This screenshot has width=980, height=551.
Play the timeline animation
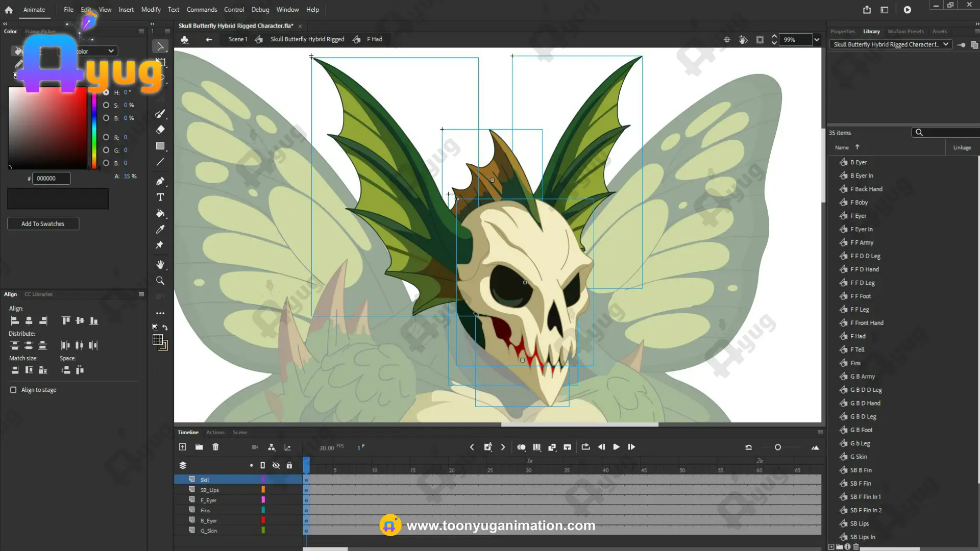point(616,447)
